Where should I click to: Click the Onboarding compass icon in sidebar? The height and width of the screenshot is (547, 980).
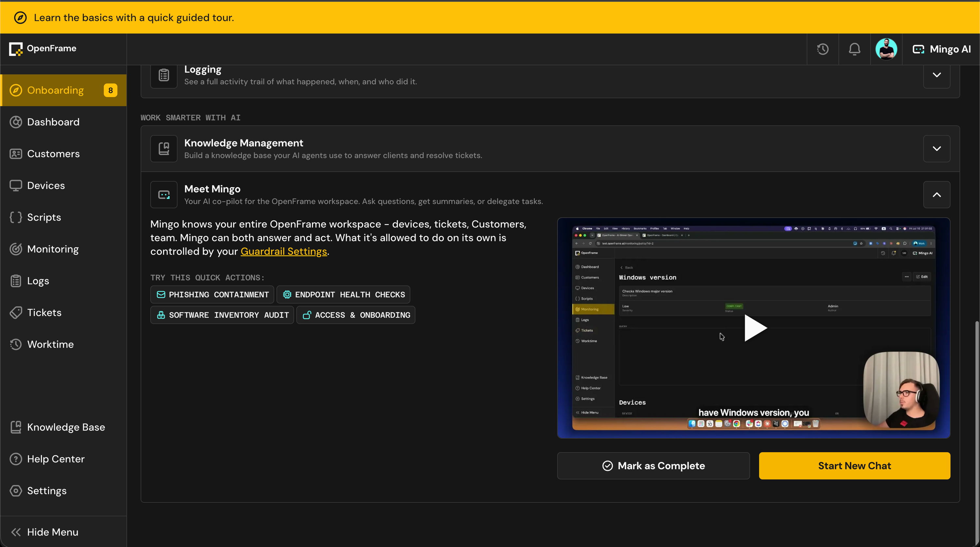(16, 90)
